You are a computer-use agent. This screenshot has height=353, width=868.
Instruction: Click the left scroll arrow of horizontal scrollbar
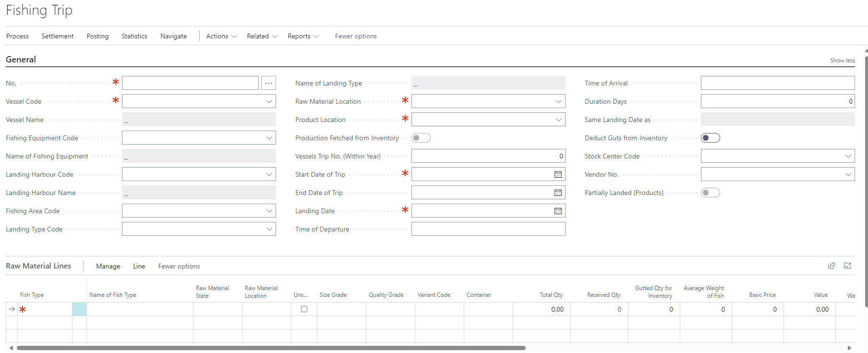click(x=11, y=348)
